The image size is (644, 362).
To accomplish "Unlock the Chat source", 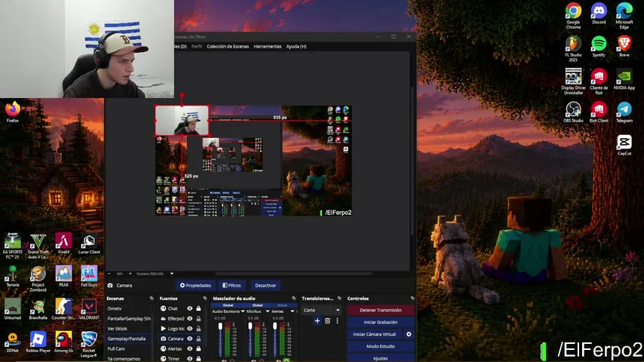I will pyautogui.click(x=199, y=308).
